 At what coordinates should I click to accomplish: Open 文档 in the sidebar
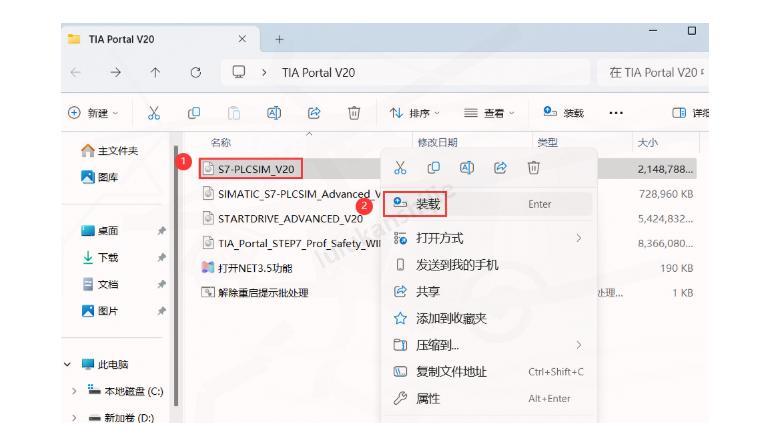(100, 284)
